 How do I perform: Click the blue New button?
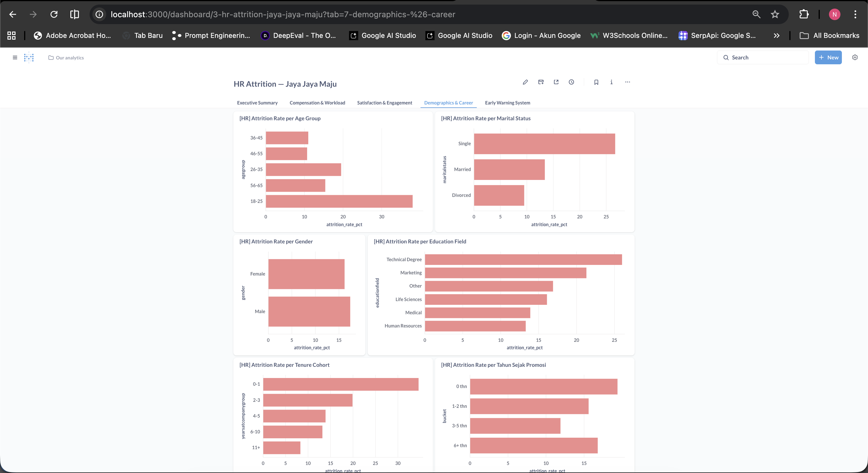[x=828, y=57]
